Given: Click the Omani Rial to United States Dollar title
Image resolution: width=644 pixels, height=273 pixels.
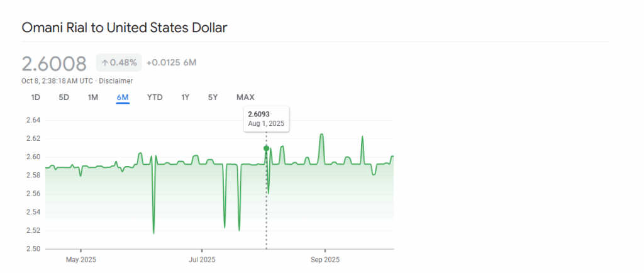Looking at the screenshot, I should [x=125, y=28].
